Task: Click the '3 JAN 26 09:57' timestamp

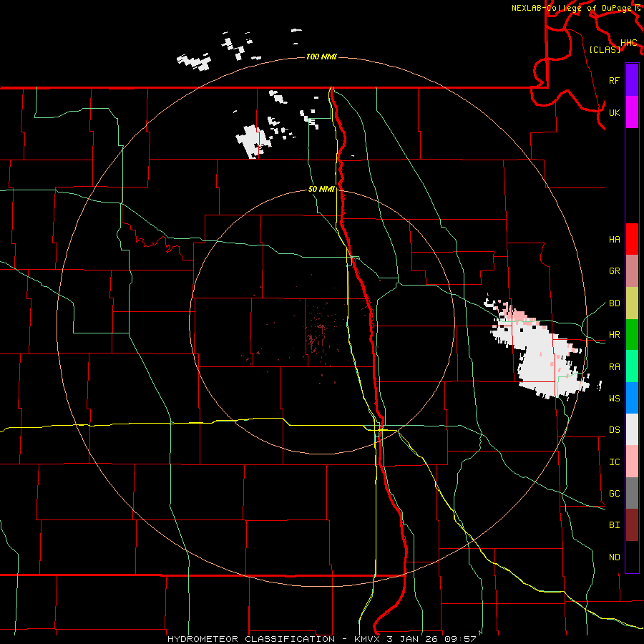Action: coord(431,639)
